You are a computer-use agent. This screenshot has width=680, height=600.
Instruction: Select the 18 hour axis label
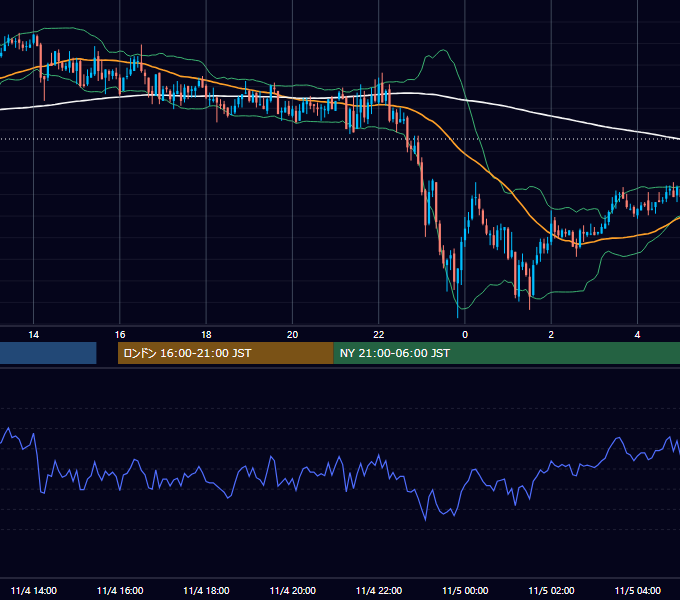click(x=206, y=335)
